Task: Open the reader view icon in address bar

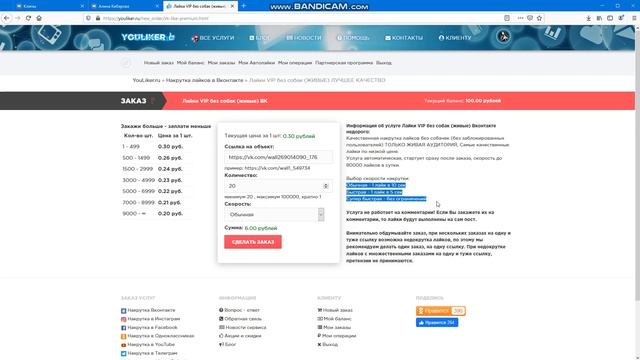Action: click(x=507, y=18)
